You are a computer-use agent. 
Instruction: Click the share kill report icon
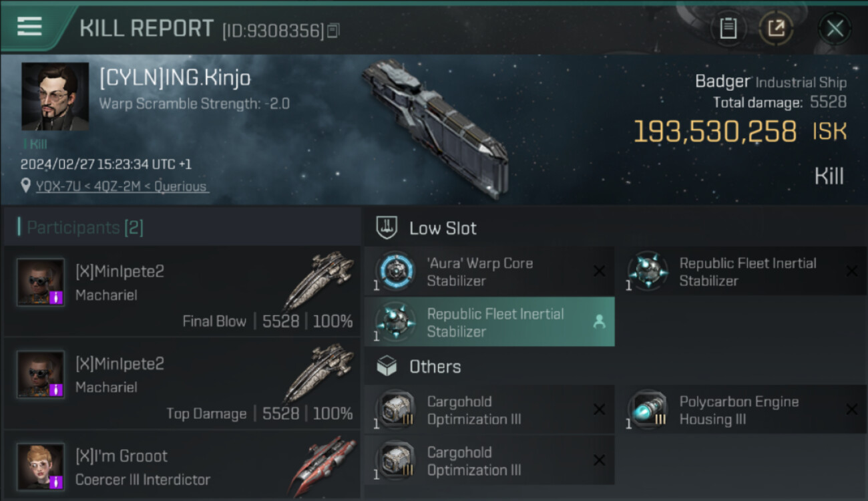tap(776, 28)
